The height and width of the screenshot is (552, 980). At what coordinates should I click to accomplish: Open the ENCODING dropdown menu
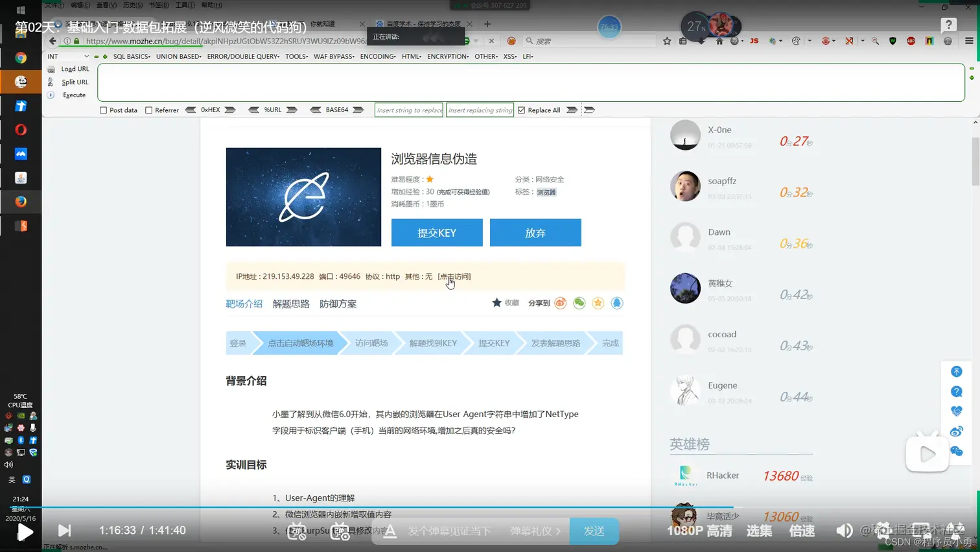click(378, 56)
